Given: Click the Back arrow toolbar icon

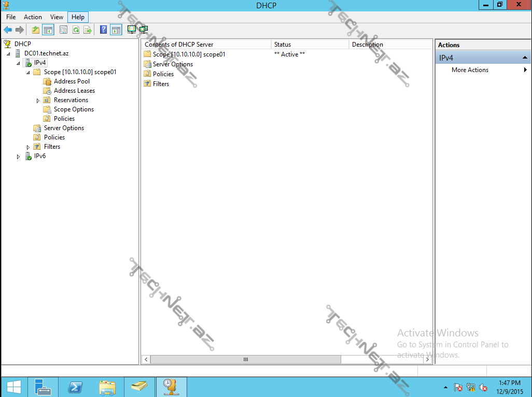Looking at the screenshot, I should (x=8, y=30).
